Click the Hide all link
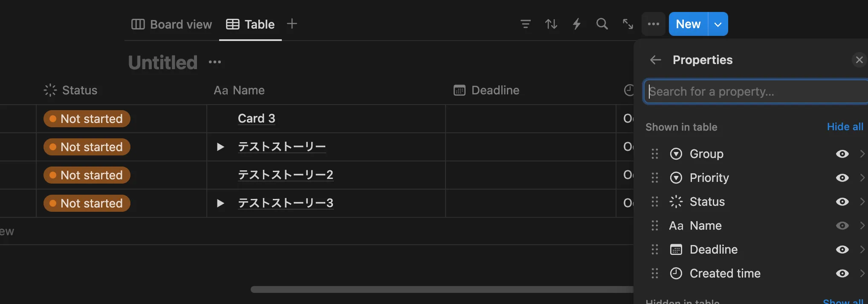Viewport: 868px width, 304px height. [845, 127]
